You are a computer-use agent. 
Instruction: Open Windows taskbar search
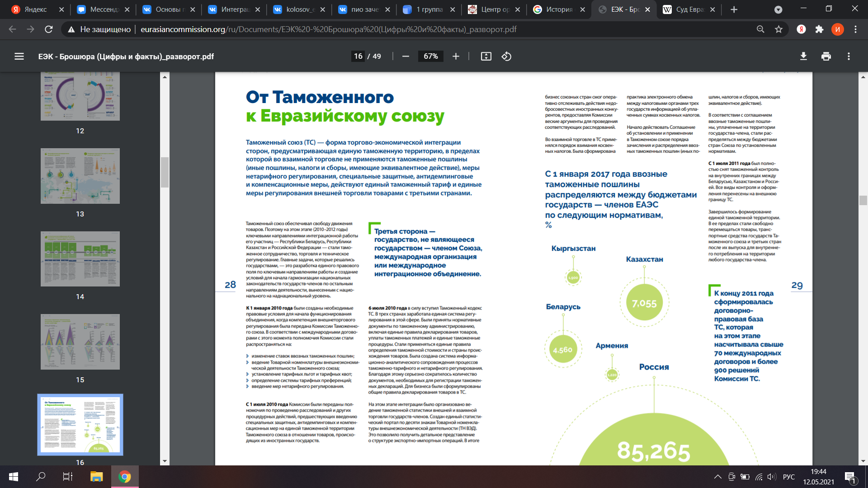(41, 477)
